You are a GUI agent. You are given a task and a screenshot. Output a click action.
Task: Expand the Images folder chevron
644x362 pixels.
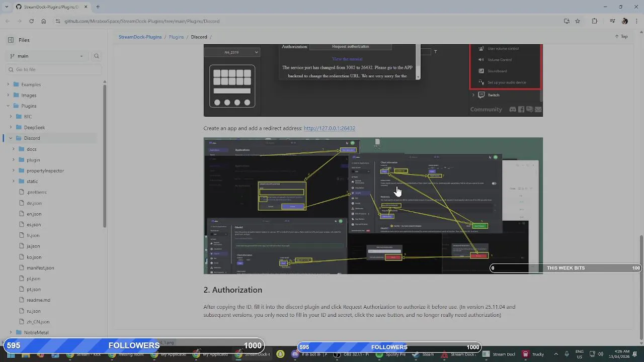tap(8, 95)
